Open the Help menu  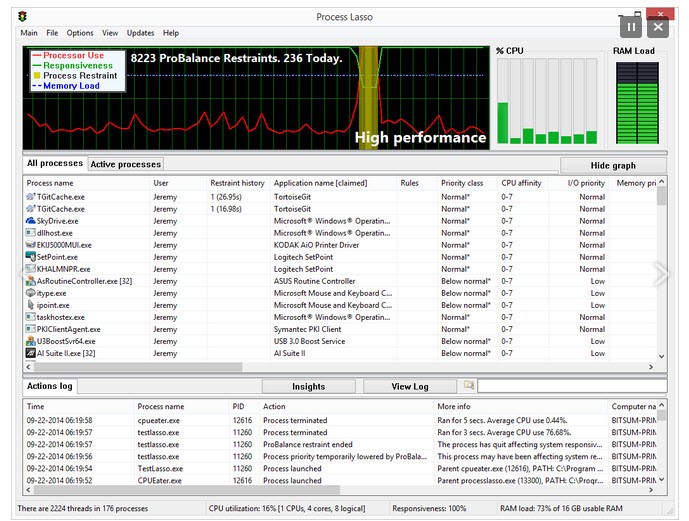[171, 33]
